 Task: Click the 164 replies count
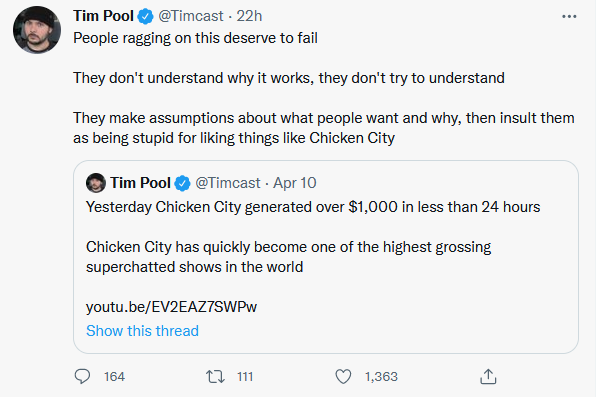coord(114,376)
